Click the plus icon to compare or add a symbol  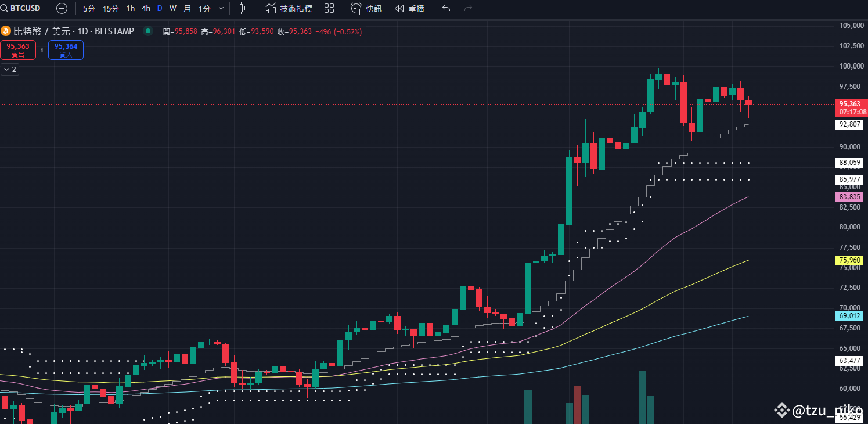(62, 9)
